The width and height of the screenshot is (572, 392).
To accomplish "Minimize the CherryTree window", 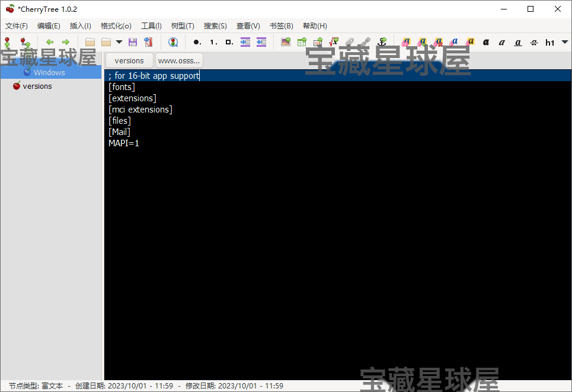I will tap(504, 9).
